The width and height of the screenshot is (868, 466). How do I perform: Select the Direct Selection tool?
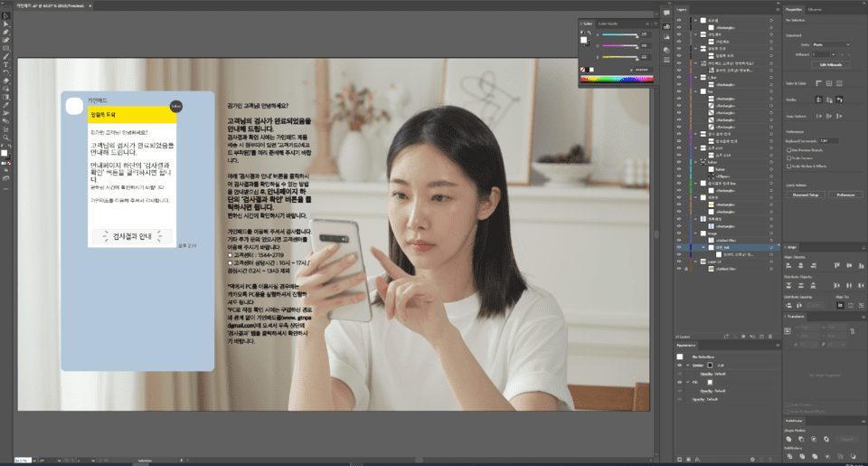click(6, 24)
